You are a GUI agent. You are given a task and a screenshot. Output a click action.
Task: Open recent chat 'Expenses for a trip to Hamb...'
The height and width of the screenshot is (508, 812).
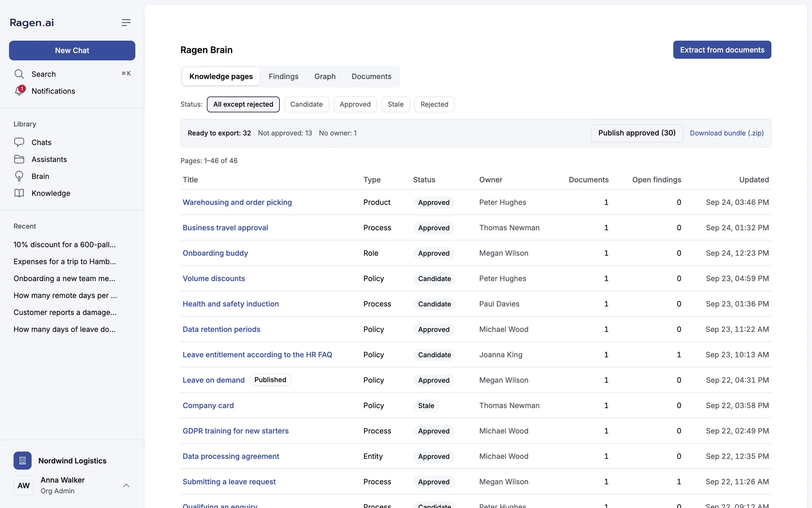65,261
